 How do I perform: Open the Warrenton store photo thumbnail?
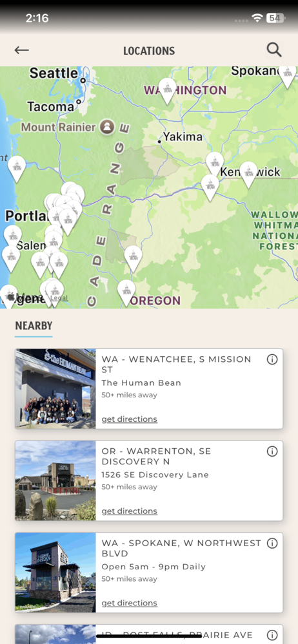55,480
